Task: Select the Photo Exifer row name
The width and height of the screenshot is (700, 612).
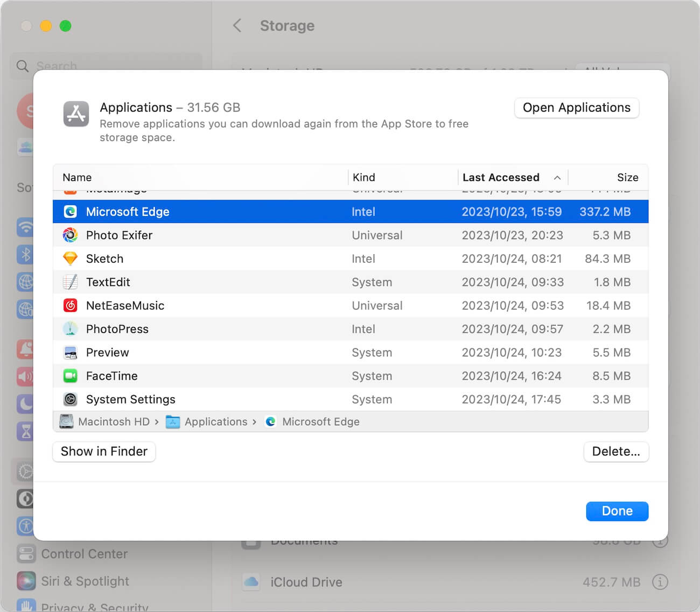Action: 119,235
